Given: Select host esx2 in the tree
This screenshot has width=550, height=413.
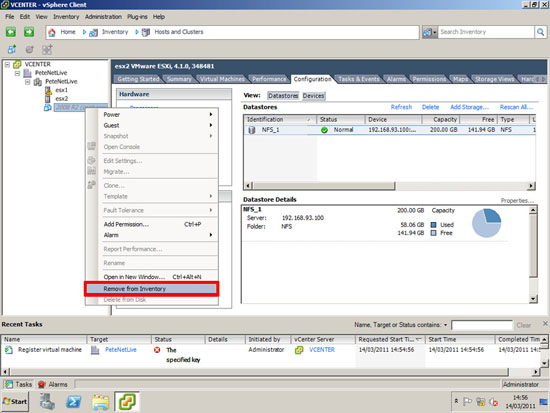Looking at the screenshot, I should [x=62, y=99].
